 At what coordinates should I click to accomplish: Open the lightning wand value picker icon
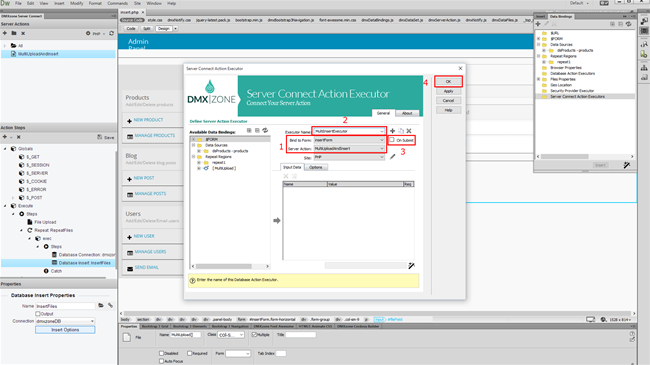pyautogui.click(x=411, y=265)
